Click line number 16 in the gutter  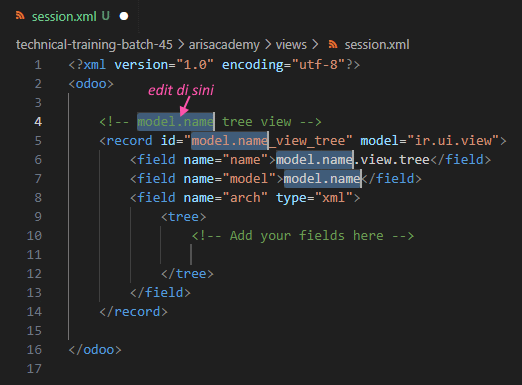[x=34, y=350]
